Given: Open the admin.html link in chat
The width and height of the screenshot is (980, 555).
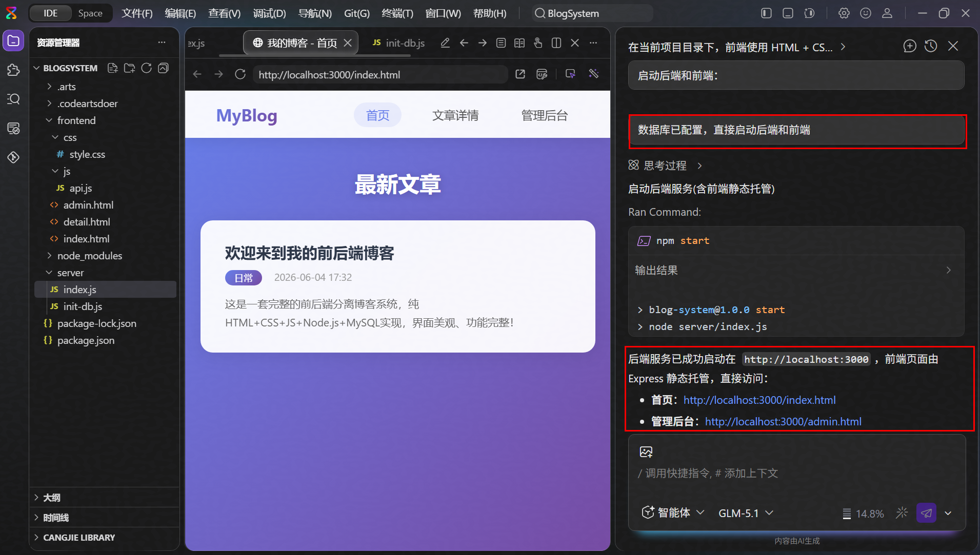Looking at the screenshot, I should coord(783,421).
